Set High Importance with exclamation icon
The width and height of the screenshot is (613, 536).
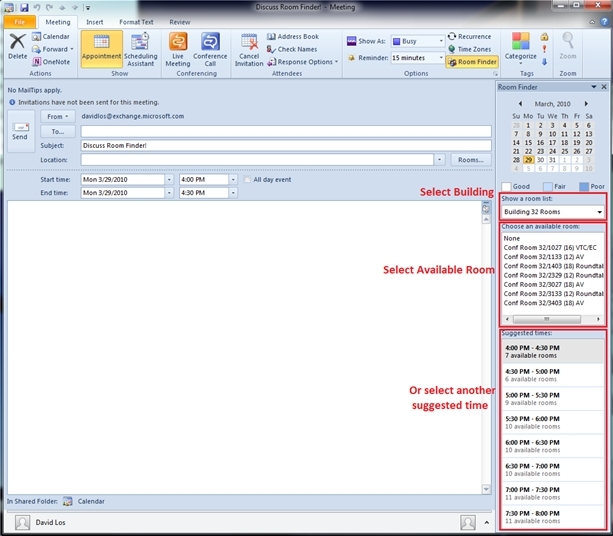click(x=544, y=49)
